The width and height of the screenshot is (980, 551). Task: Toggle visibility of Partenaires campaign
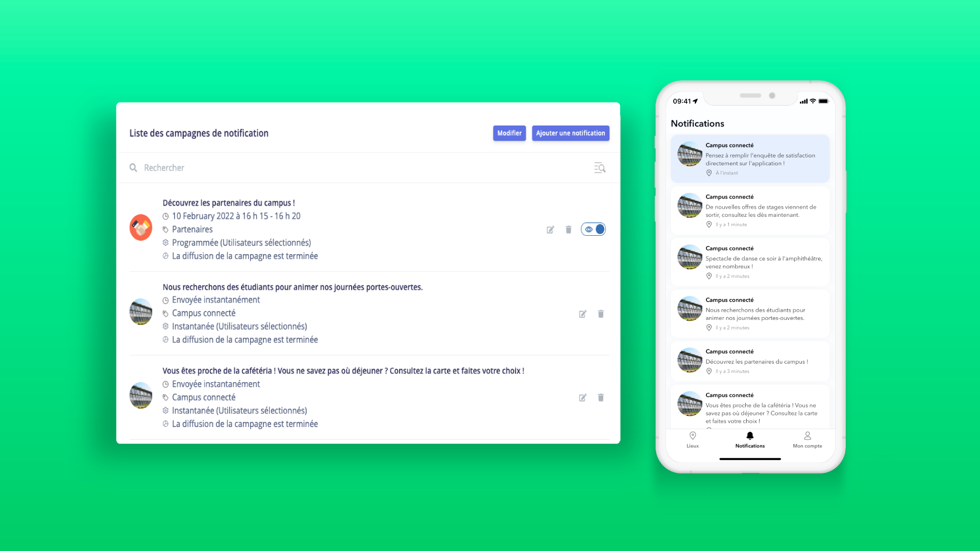(x=594, y=230)
